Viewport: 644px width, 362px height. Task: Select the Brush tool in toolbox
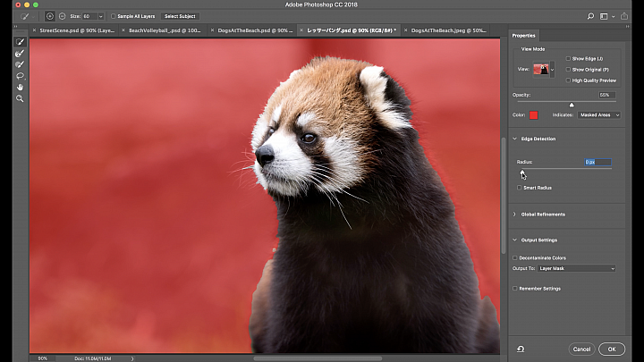coord(20,64)
